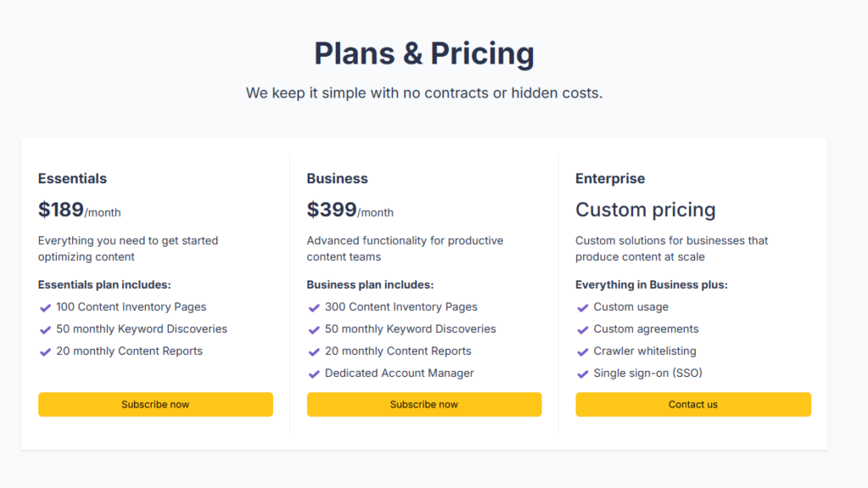Click the Business plan Subscribe now button
868x488 pixels.
point(424,404)
